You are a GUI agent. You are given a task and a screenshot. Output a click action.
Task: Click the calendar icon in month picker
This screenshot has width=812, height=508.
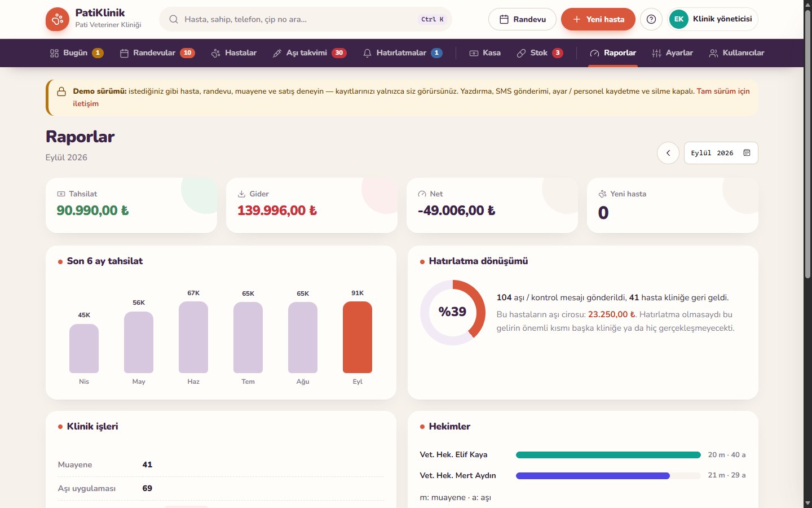pyautogui.click(x=747, y=153)
